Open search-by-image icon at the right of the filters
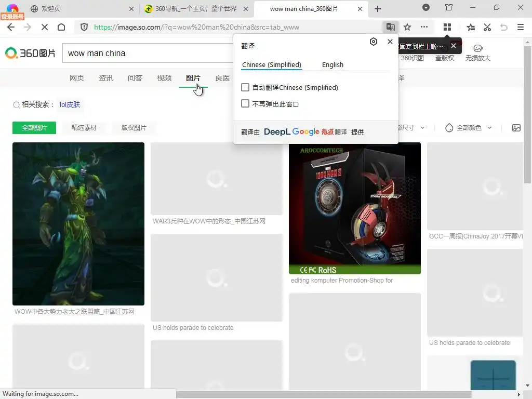Viewport: 532px width, 399px height. (516, 128)
